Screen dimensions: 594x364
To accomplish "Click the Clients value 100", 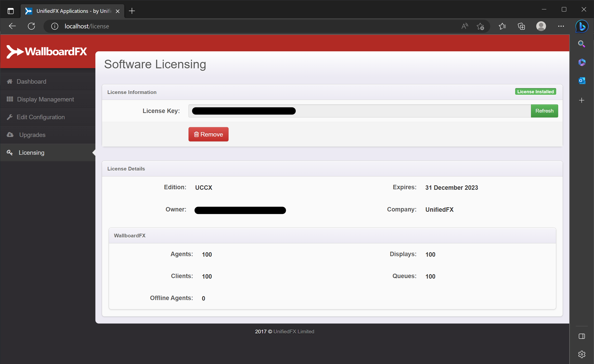I will [207, 276].
